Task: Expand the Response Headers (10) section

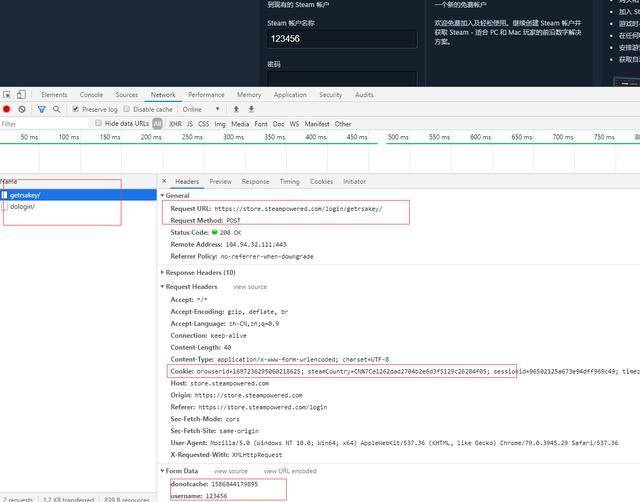Action: [x=162, y=272]
